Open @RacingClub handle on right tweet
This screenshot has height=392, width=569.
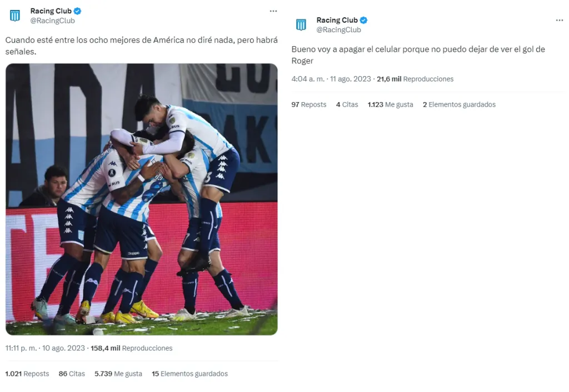pyautogui.click(x=338, y=30)
